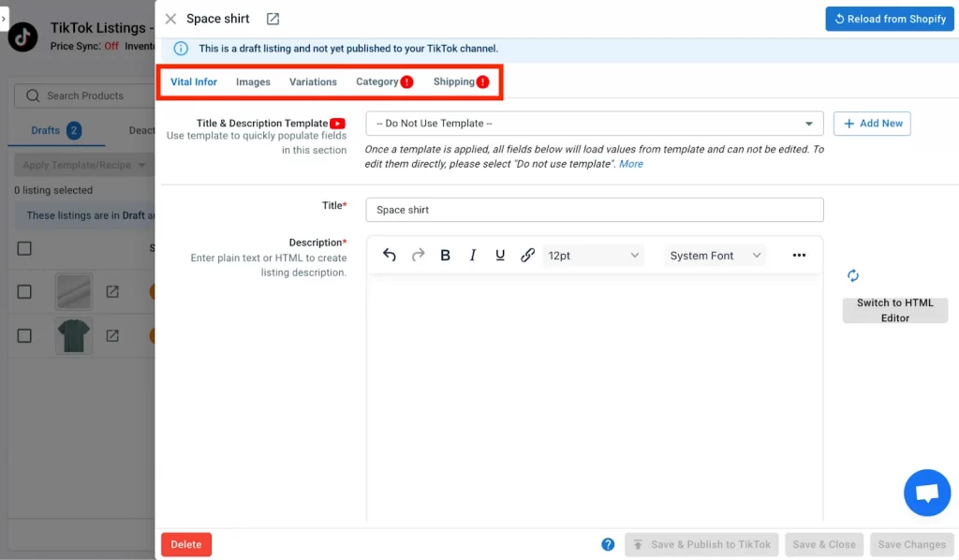Image resolution: width=959 pixels, height=560 pixels.
Task: Open the chat support widget
Action: (x=927, y=493)
